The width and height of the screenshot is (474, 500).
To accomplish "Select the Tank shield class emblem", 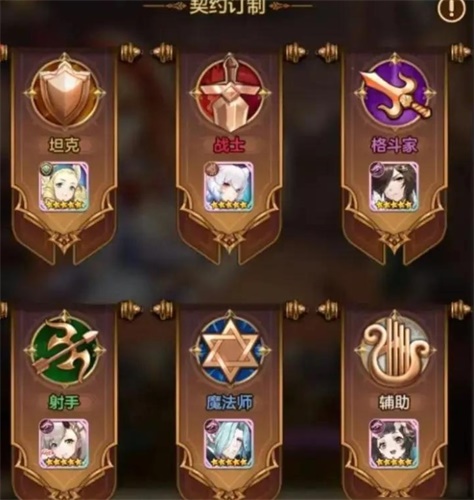I will click(x=65, y=93).
